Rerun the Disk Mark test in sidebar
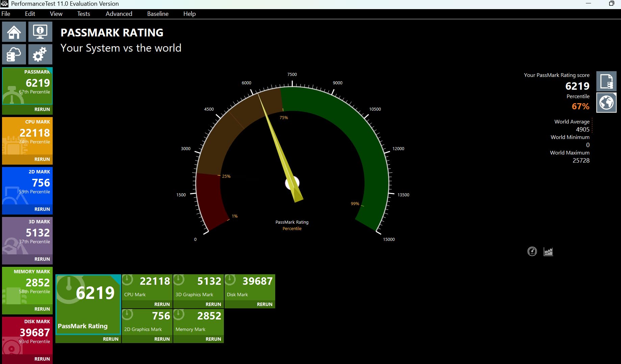The width and height of the screenshot is (621, 364). (x=27, y=359)
